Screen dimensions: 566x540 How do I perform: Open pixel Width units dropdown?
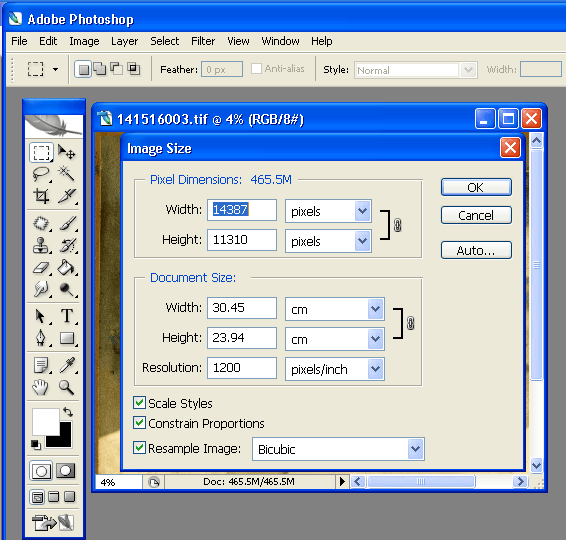tap(362, 211)
